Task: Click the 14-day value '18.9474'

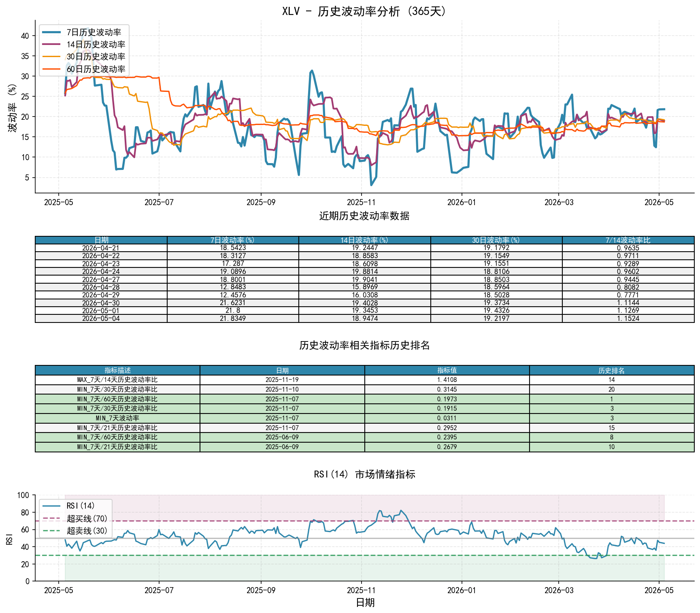Action: click(x=364, y=318)
